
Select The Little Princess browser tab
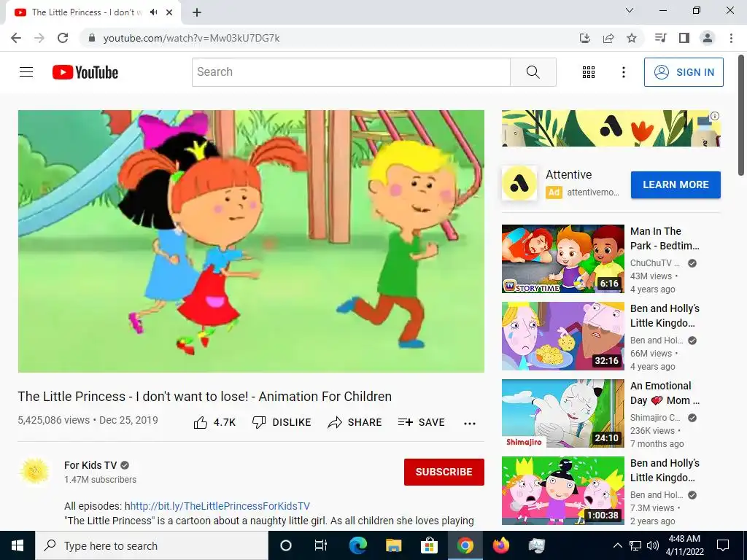tap(93, 12)
